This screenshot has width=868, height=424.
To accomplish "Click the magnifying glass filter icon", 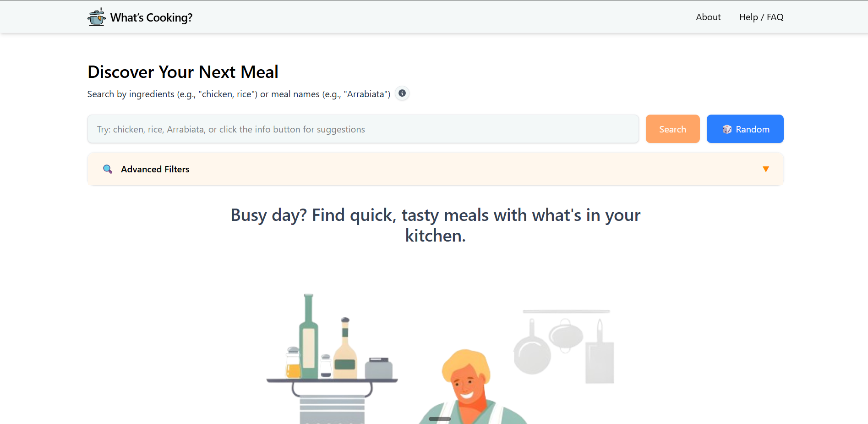I will pyautogui.click(x=108, y=169).
